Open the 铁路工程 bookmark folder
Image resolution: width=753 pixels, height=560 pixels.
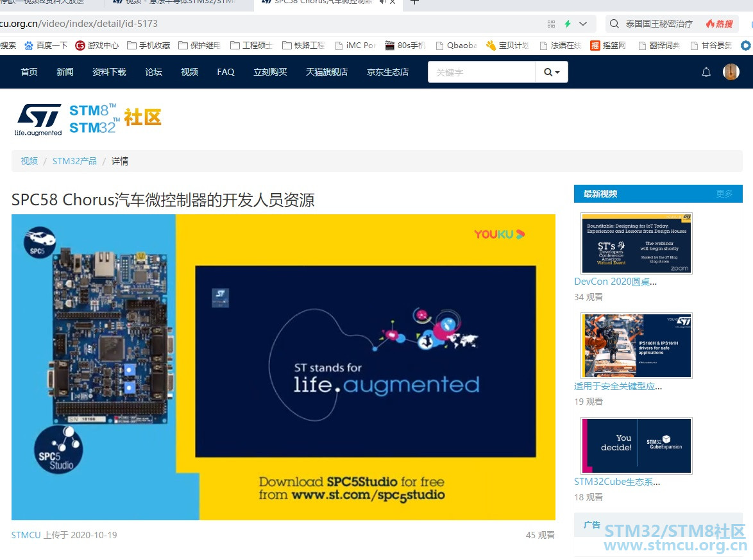pos(303,45)
